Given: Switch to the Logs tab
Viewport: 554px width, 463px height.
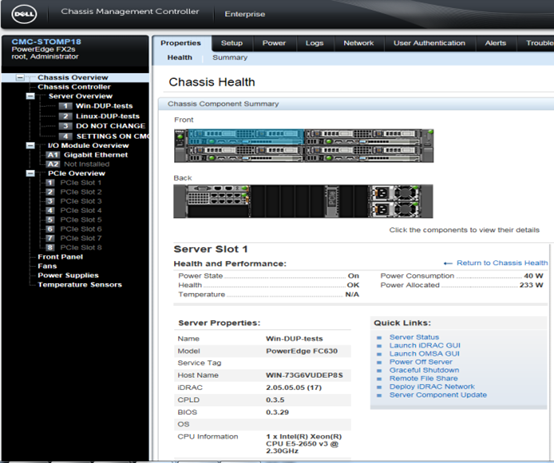Looking at the screenshot, I should [x=314, y=43].
